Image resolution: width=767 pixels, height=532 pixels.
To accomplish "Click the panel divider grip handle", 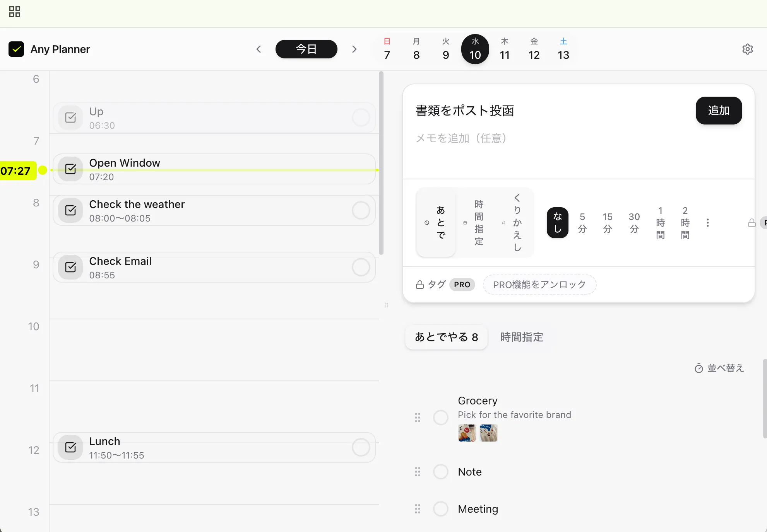I will (x=387, y=305).
